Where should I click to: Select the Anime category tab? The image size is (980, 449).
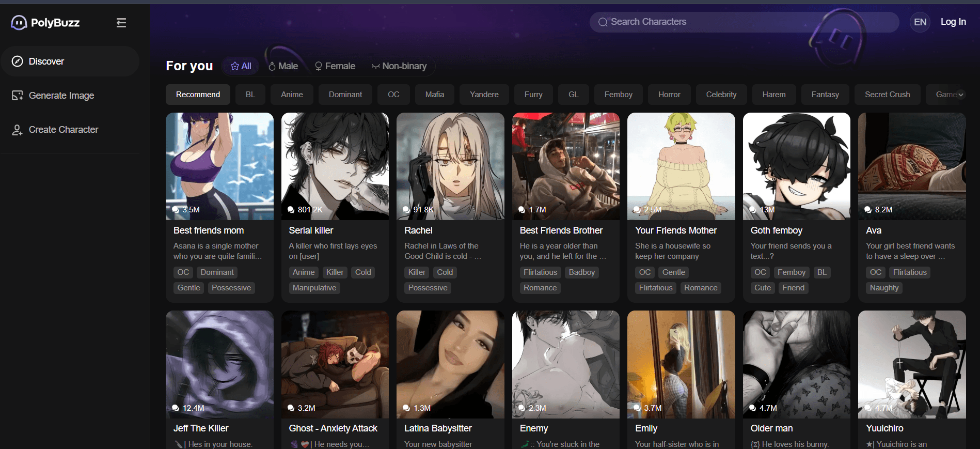pyautogui.click(x=292, y=95)
